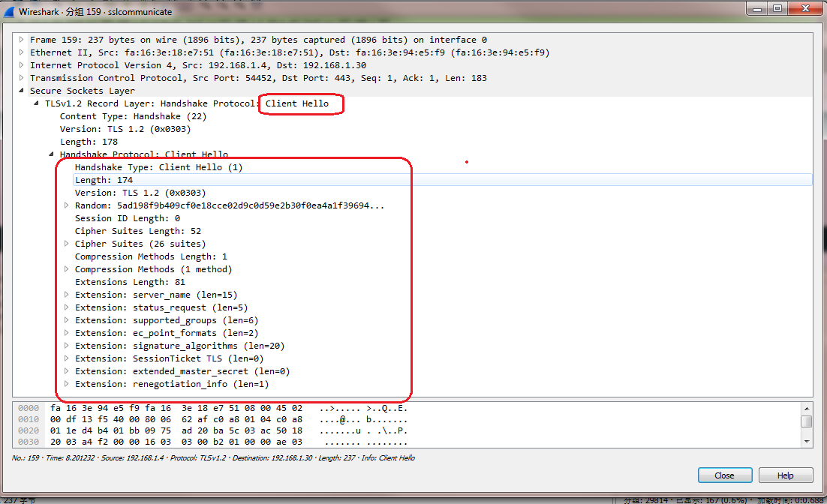Expand the Transmission Control Protocol row
This screenshot has width=827, height=504.
pos(21,77)
